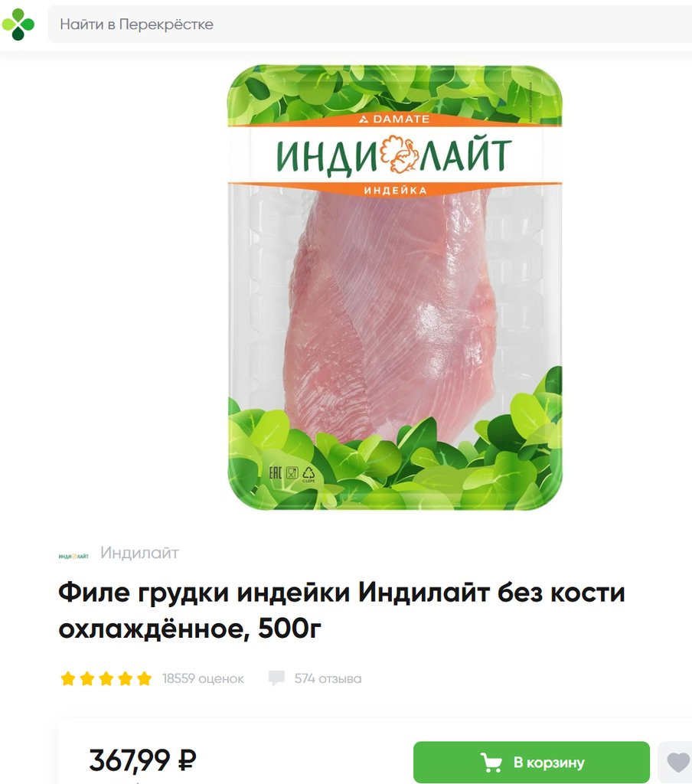The height and width of the screenshot is (784, 692).
Task: Open the Perekrestok clover logo home link
Action: 18,24
